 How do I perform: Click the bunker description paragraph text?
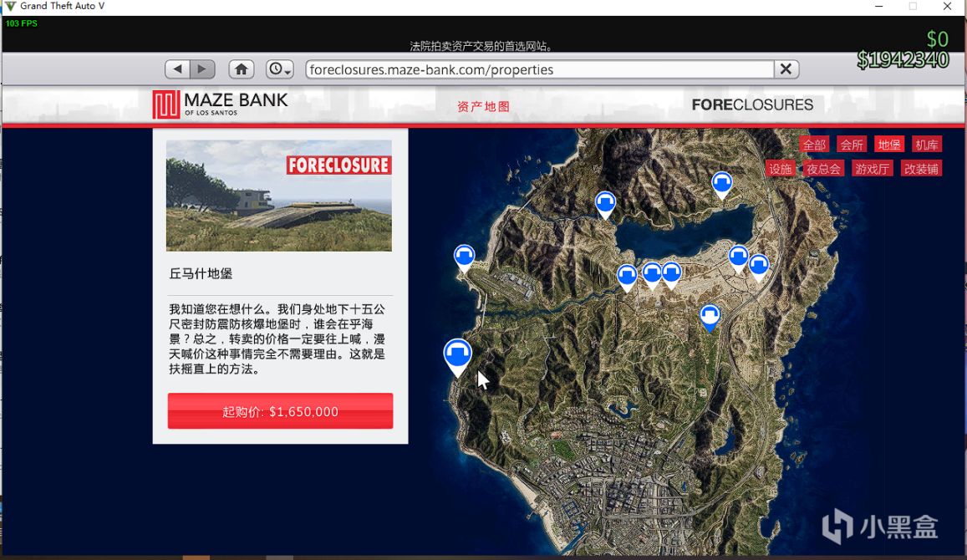(277, 339)
